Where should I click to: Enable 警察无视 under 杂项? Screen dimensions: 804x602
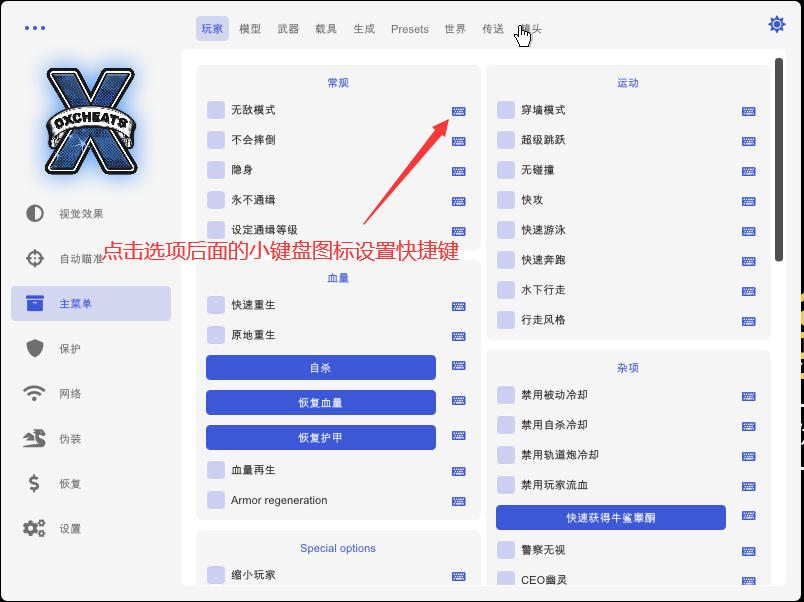pyautogui.click(x=505, y=548)
